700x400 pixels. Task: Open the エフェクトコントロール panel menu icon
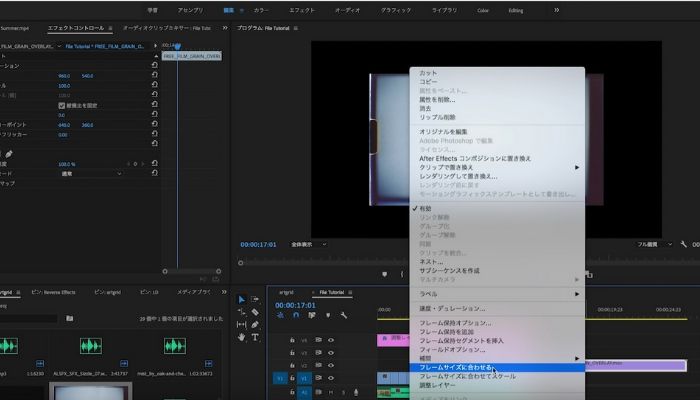(110, 28)
